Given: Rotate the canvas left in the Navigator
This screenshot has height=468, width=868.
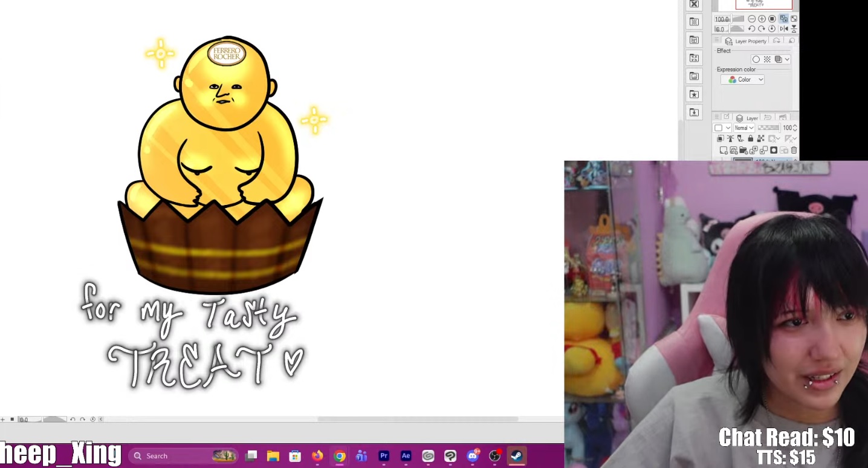Looking at the screenshot, I should point(751,29).
